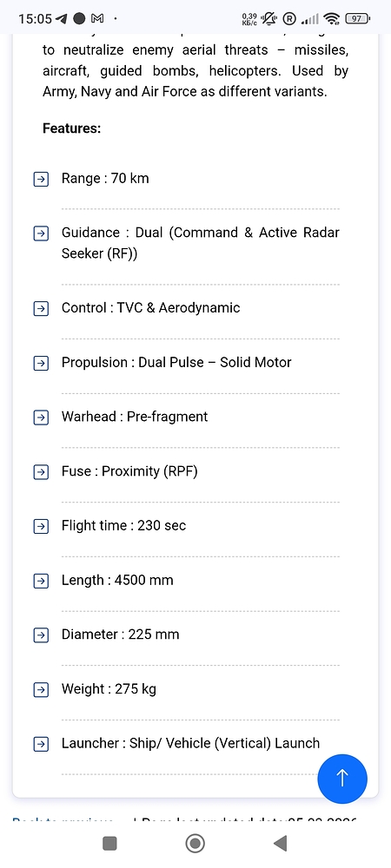Click the arrow icon beside Diameter

click(x=41, y=635)
